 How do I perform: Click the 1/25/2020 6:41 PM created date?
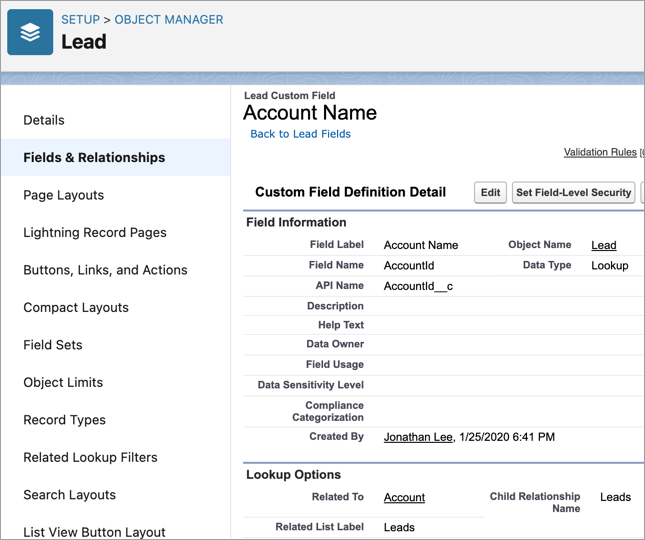(x=507, y=437)
